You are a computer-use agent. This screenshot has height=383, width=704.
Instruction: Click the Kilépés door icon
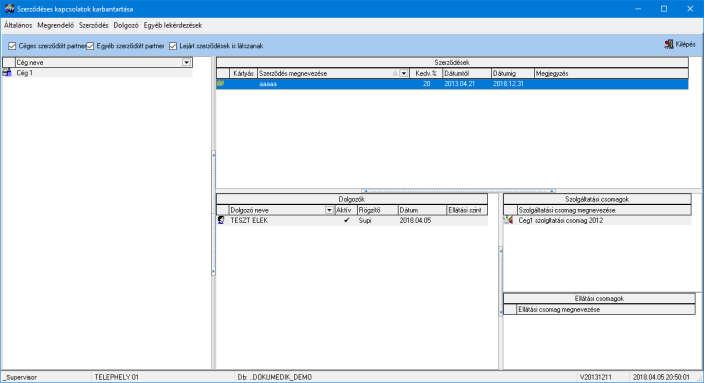(x=669, y=44)
